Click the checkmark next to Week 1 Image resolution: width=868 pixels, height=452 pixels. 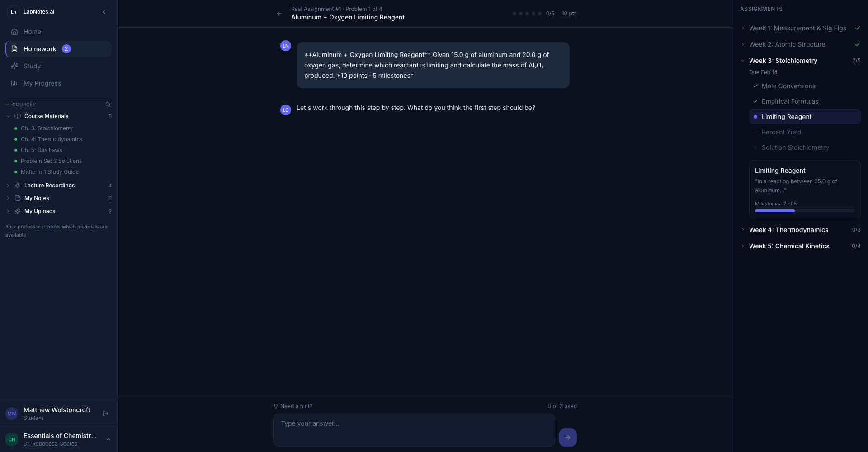[857, 28]
